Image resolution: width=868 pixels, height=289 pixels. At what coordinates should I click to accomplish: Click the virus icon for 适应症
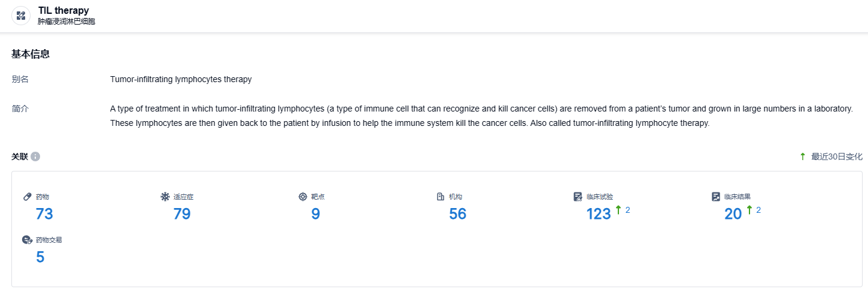[x=165, y=197]
